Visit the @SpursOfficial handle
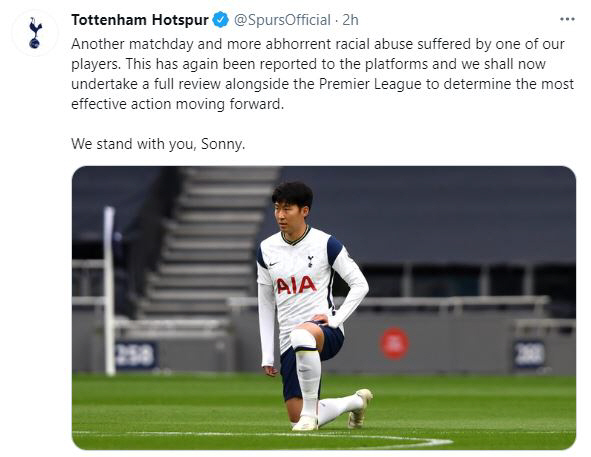 282,20
